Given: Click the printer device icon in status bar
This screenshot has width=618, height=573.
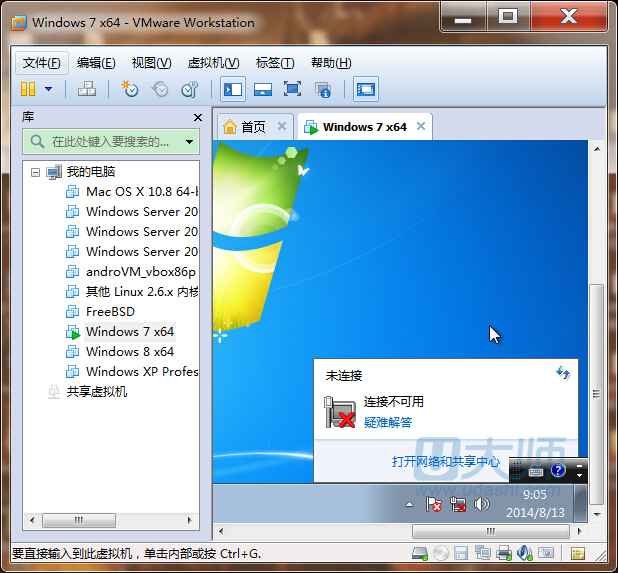Looking at the screenshot, I should point(504,553).
